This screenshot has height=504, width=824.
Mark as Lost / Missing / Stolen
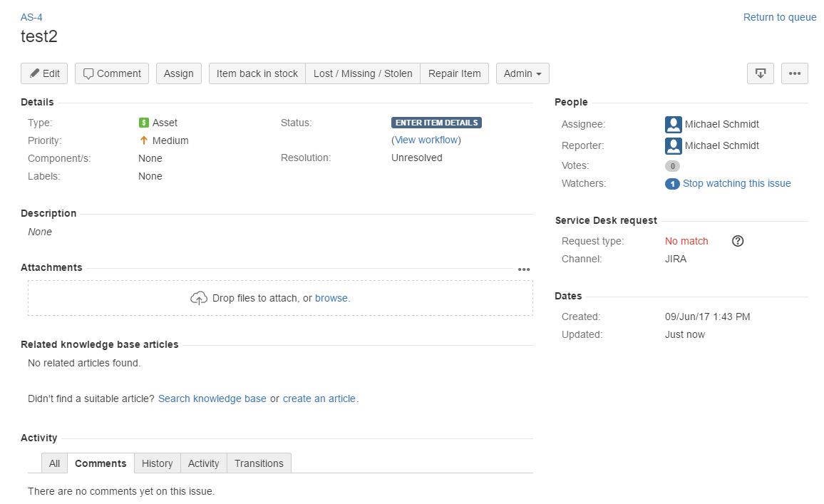pos(363,73)
